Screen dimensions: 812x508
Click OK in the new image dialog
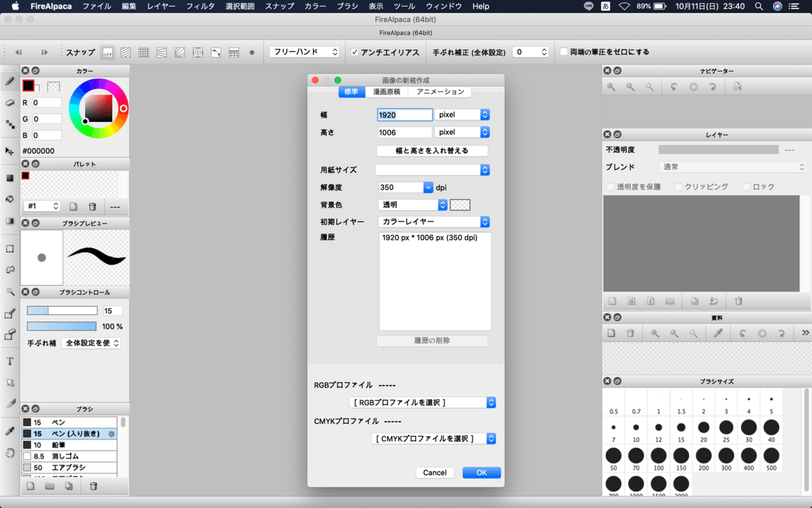pyautogui.click(x=482, y=473)
